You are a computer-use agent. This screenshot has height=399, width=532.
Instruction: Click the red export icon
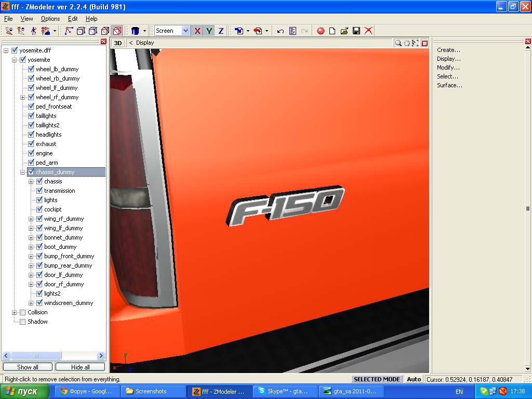point(258,31)
